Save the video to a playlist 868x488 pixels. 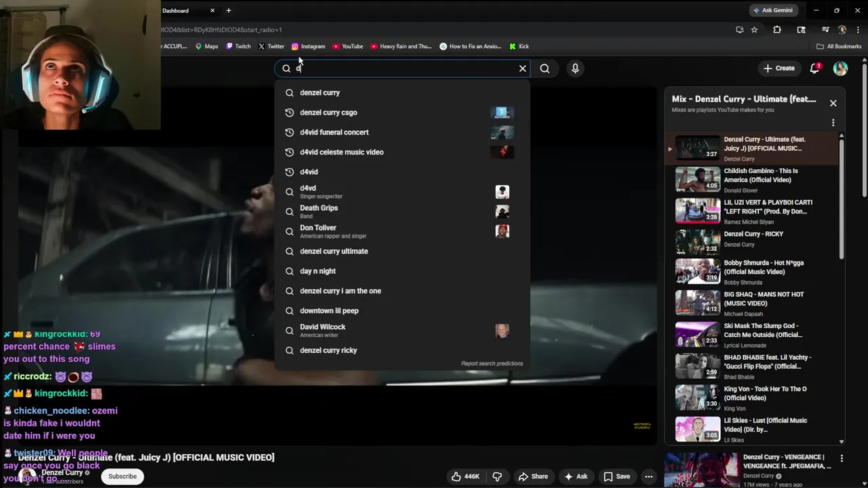click(x=616, y=476)
